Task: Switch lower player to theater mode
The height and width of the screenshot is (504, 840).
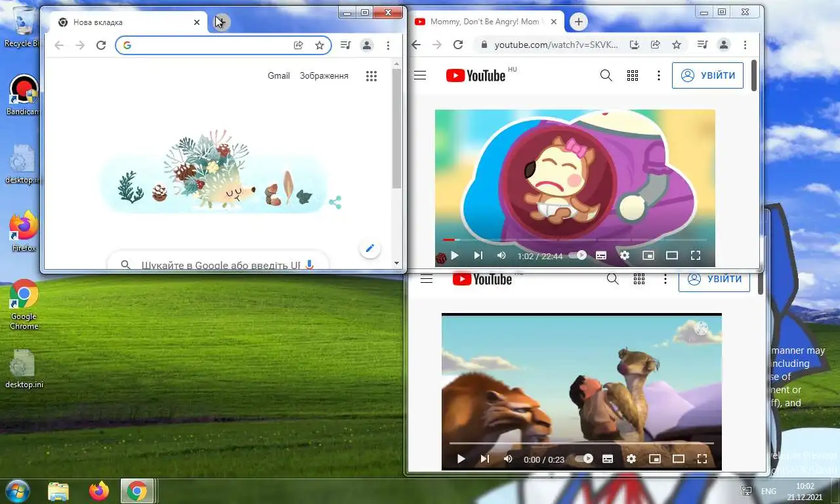Action: 679,459
